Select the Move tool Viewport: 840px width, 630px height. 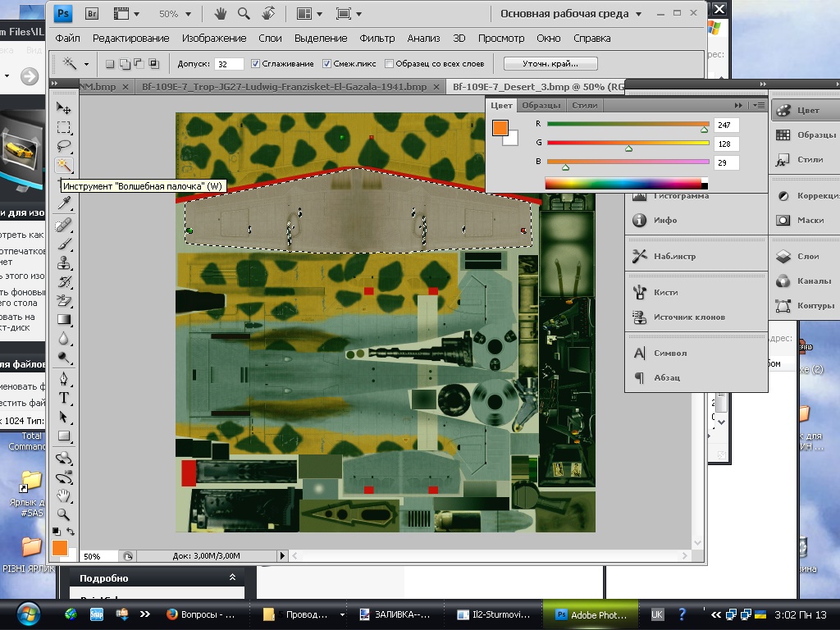coord(63,108)
